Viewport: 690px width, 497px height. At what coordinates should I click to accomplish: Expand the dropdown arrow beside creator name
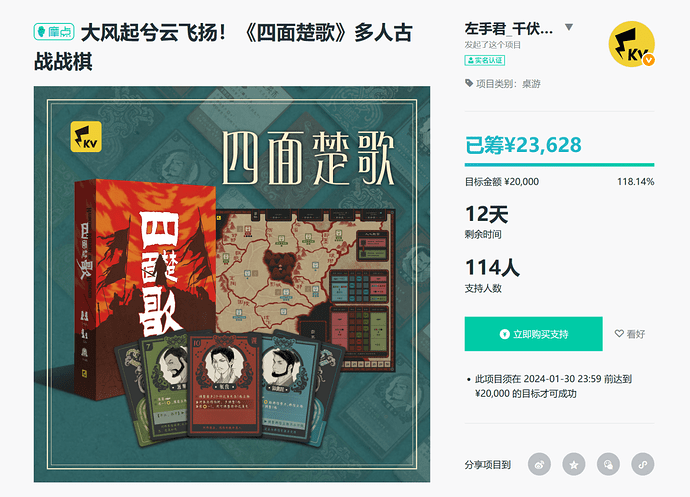click(x=569, y=27)
